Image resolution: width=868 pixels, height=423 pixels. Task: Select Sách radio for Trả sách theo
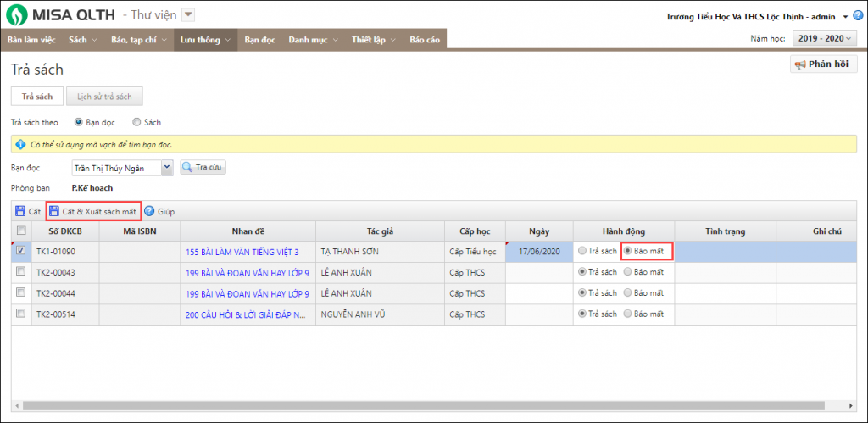tap(136, 122)
